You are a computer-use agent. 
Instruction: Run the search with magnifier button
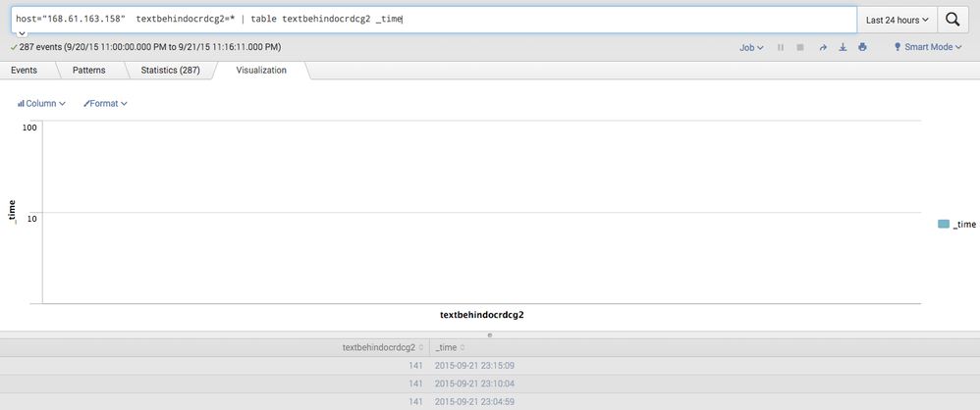click(953, 20)
